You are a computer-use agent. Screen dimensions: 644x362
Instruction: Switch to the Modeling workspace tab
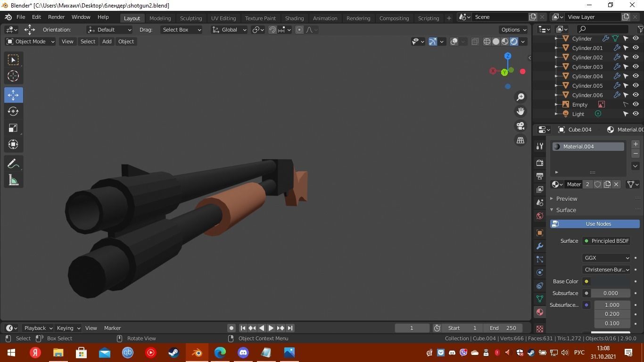[x=160, y=18]
